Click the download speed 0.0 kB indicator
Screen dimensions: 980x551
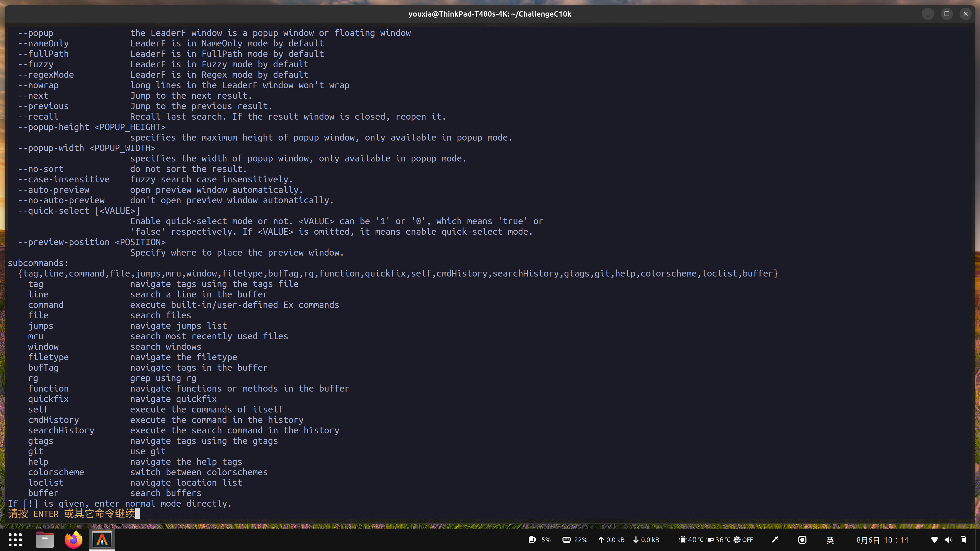(x=646, y=540)
